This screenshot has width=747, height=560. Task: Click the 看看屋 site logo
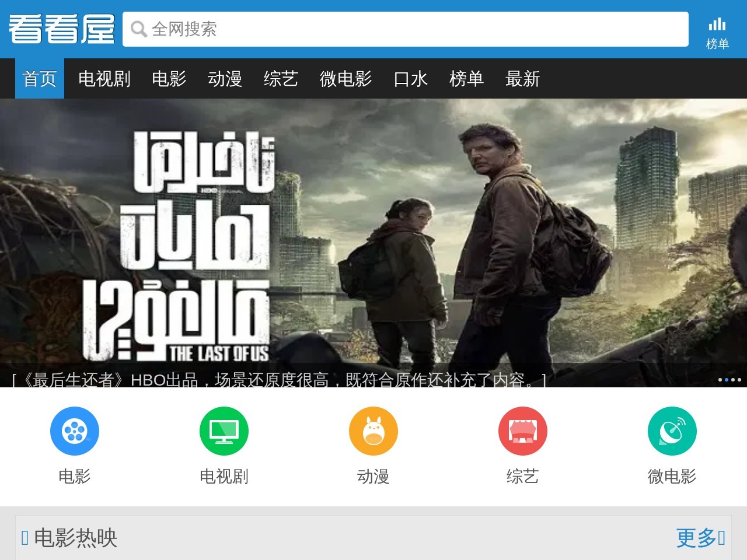point(61,29)
